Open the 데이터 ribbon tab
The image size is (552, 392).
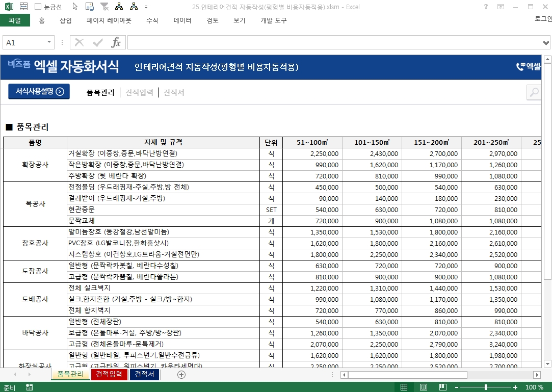click(182, 20)
